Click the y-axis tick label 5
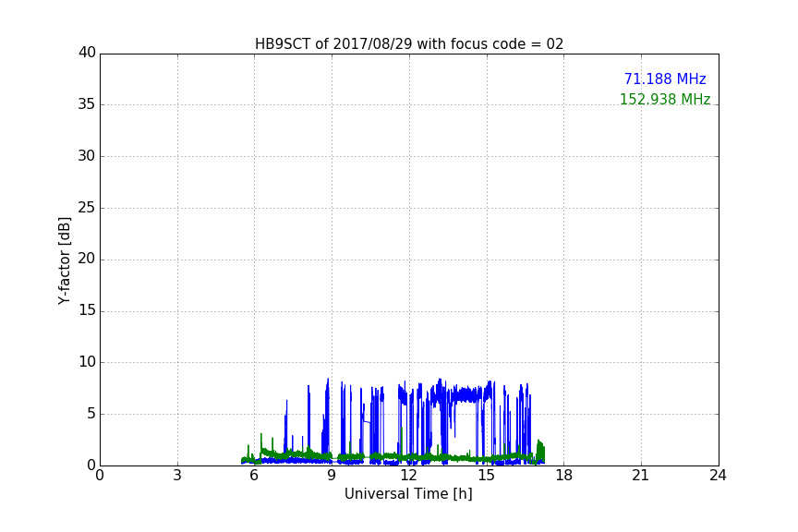Screen dimensions: 798x532 click(x=91, y=414)
